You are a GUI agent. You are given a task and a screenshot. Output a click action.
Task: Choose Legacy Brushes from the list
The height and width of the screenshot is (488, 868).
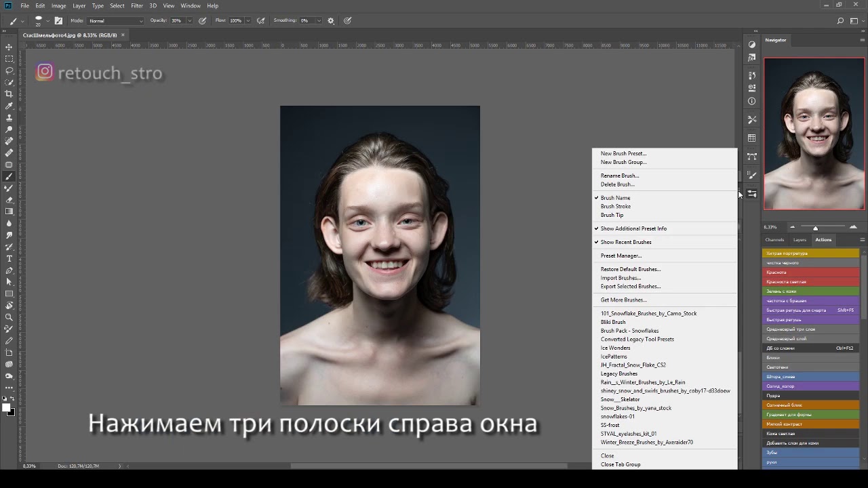click(x=618, y=373)
